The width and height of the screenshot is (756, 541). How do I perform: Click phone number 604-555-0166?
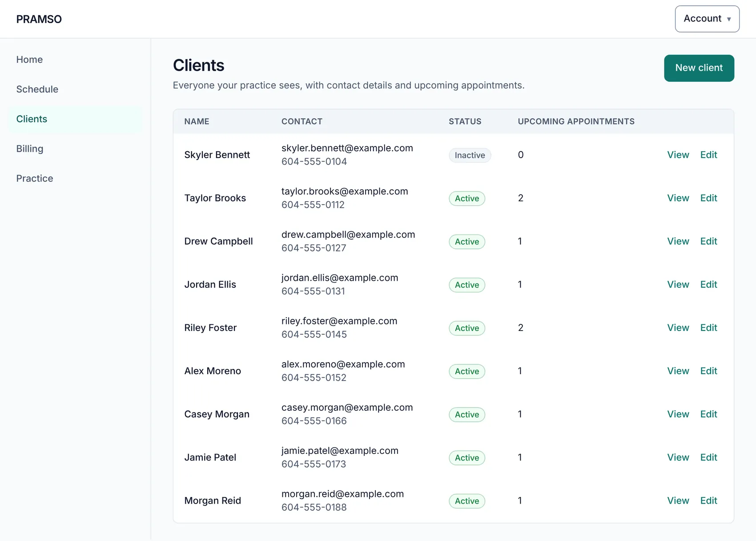314,420
